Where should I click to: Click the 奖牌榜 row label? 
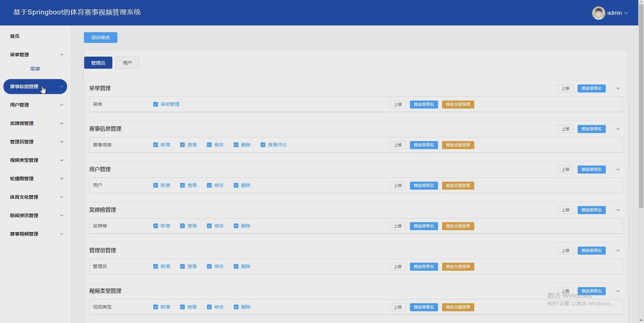click(100, 226)
